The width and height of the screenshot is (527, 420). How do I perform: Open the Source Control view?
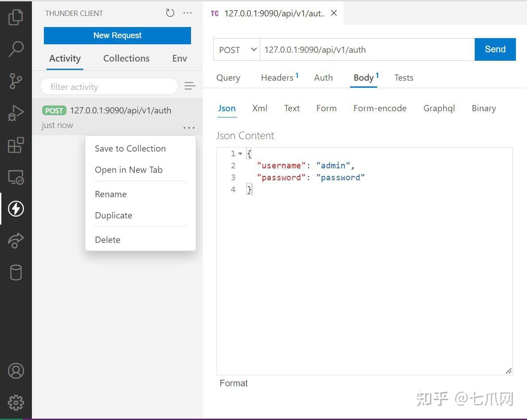[x=16, y=81]
